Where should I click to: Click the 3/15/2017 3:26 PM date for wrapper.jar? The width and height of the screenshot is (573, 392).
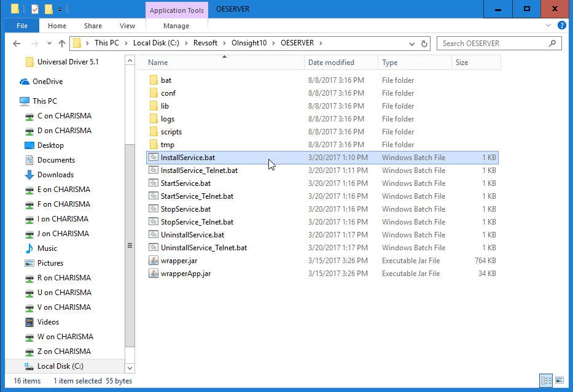(338, 261)
